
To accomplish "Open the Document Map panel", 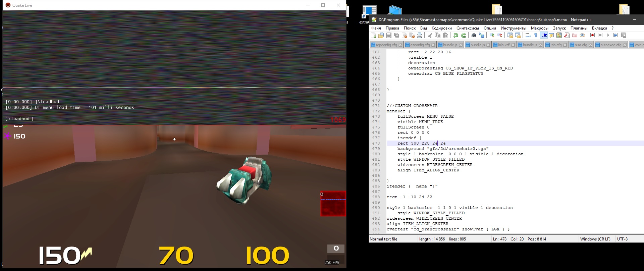I will (x=559, y=35).
